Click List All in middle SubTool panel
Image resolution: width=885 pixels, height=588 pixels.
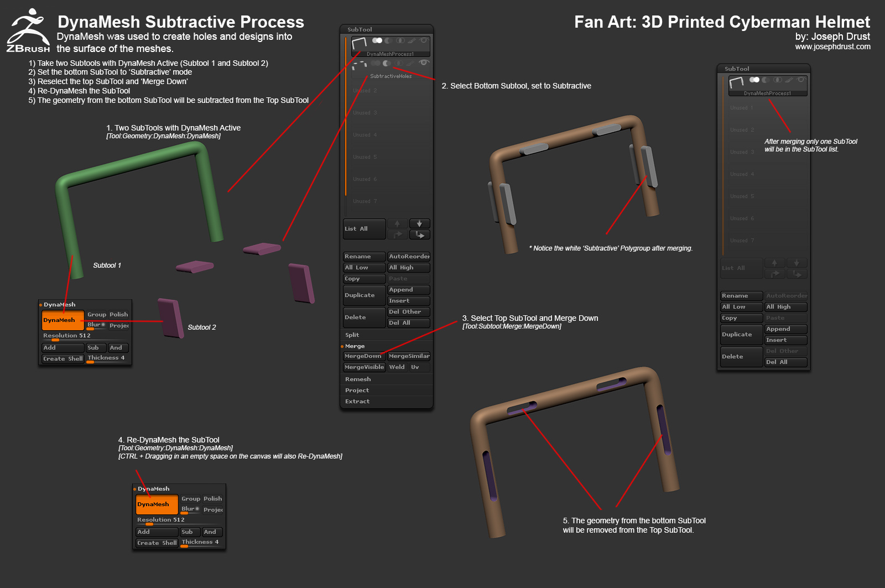[x=365, y=229]
